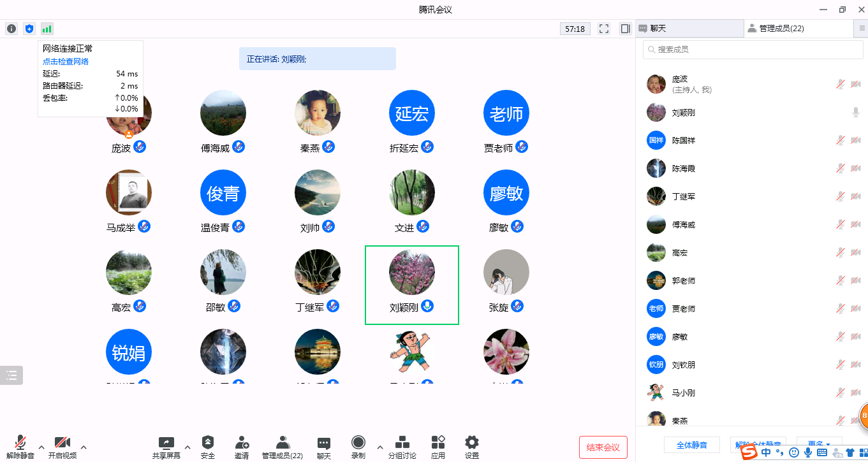This screenshot has height=462, width=868.
Task: Click the member search field
Action: 753,50
